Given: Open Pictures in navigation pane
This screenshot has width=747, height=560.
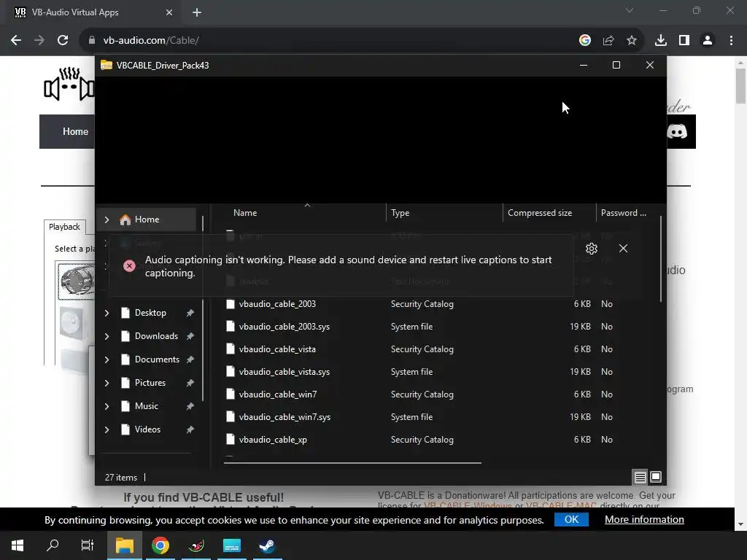Looking at the screenshot, I should tap(149, 383).
